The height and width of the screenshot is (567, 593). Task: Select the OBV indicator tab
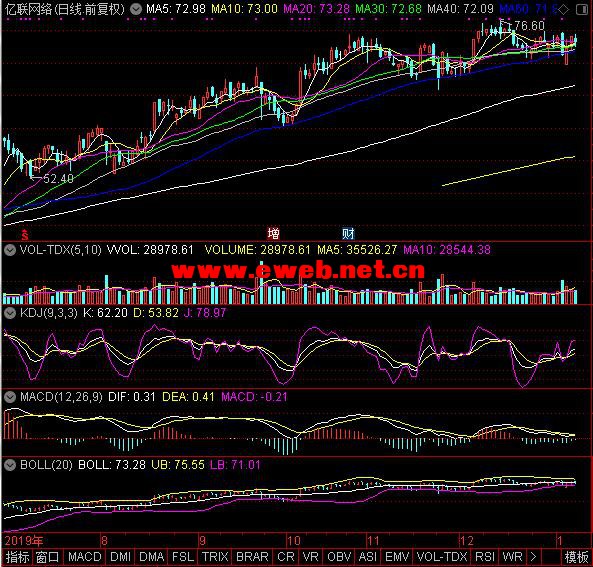coord(339,557)
